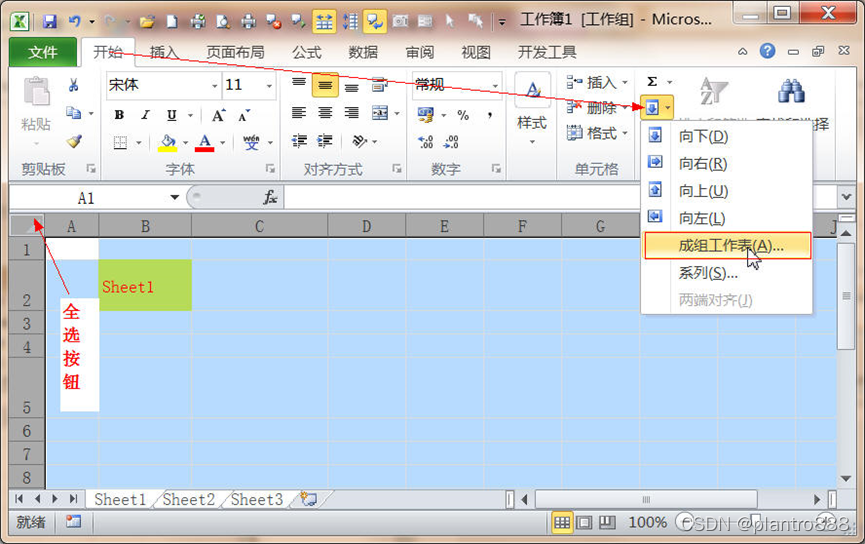Decrease font size with A down icon
865x544 pixels.
pyautogui.click(x=244, y=115)
